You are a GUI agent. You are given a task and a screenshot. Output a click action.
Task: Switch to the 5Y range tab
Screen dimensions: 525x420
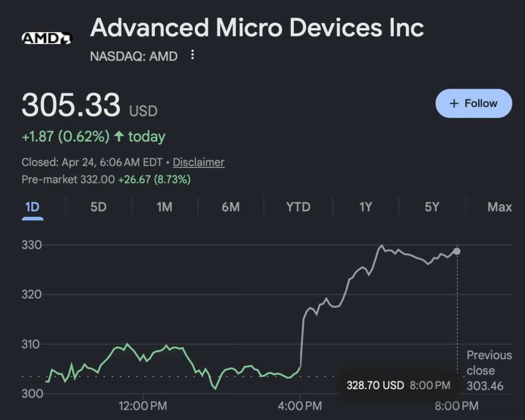(432, 207)
